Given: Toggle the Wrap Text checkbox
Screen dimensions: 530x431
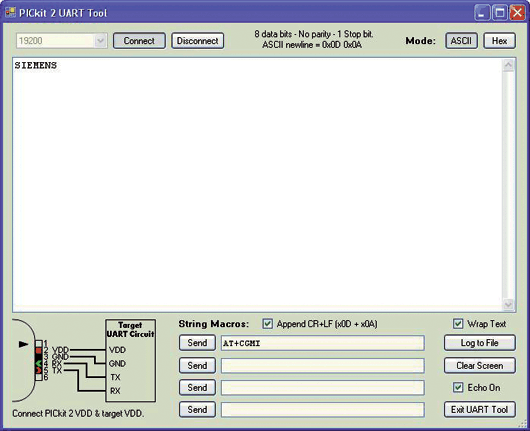Looking at the screenshot, I should (458, 324).
